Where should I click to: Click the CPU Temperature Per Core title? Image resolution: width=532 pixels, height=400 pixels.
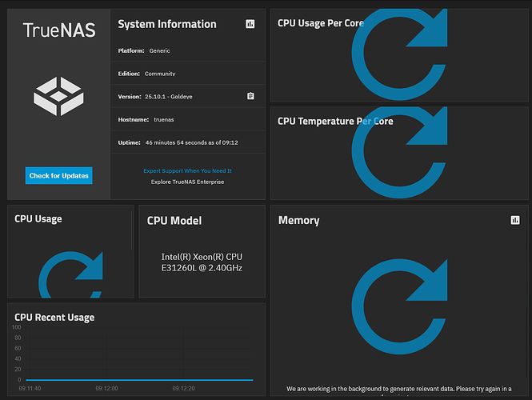(x=335, y=121)
